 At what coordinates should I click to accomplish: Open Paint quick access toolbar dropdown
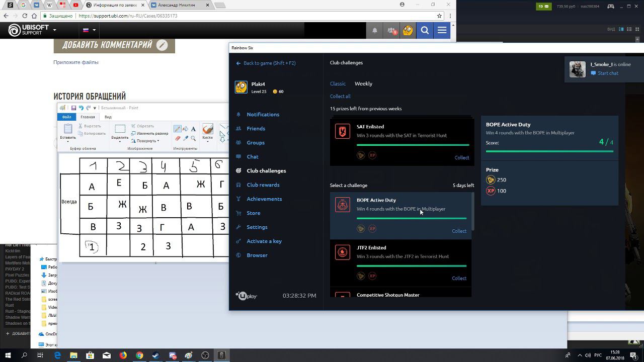pos(96,108)
